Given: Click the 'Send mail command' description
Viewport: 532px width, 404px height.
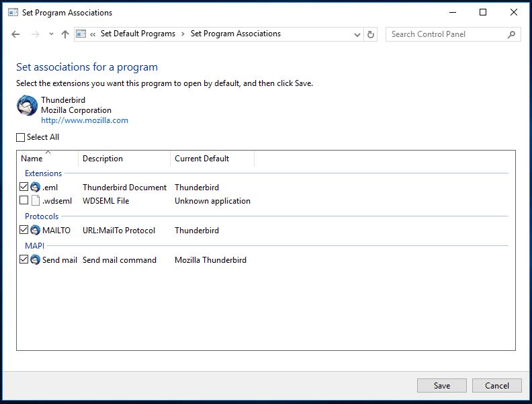Looking at the screenshot, I should pos(120,260).
